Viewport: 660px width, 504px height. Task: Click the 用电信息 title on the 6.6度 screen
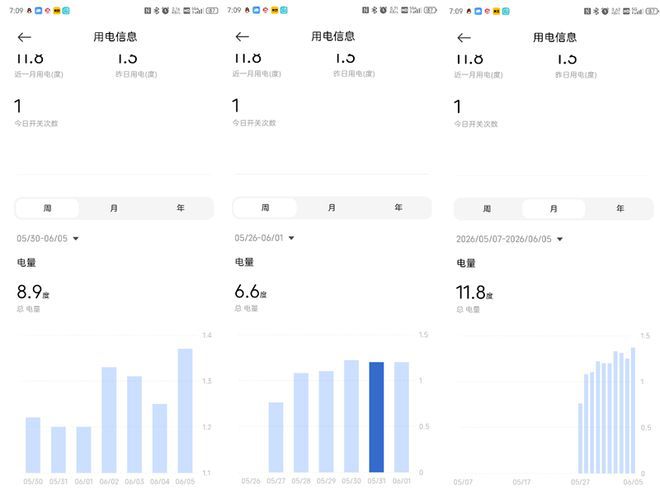(333, 36)
